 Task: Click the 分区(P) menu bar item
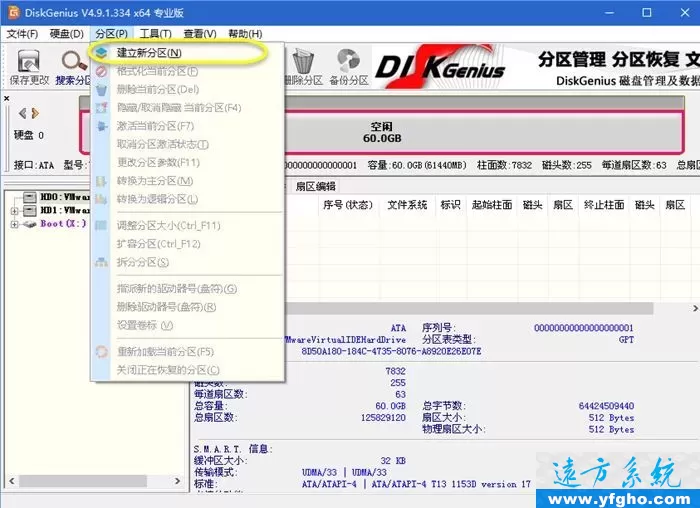click(112, 34)
